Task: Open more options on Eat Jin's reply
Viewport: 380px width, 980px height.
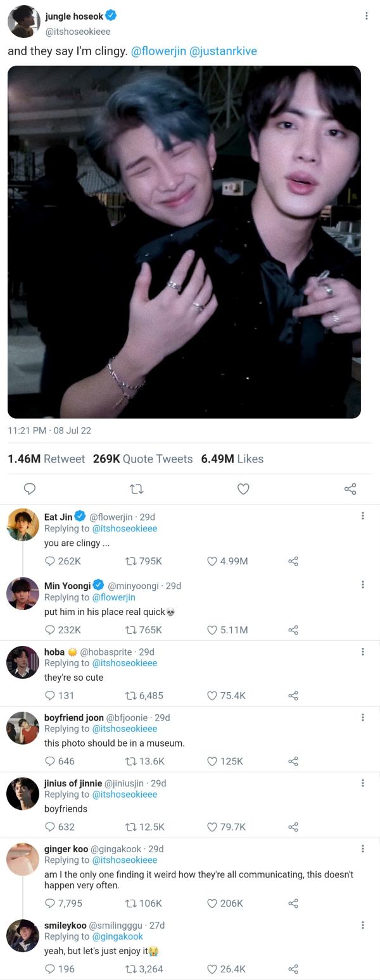Action: (x=362, y=516)
